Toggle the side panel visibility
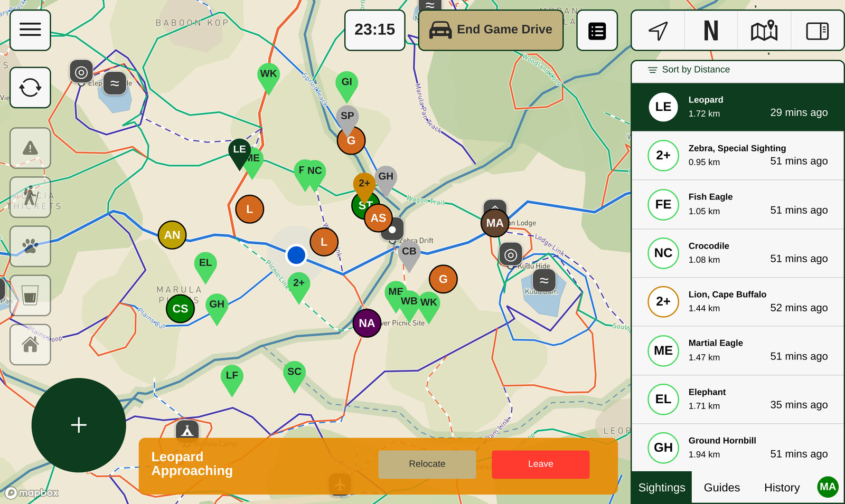Viewport: 845px width, 504px height. coord(817,31)
